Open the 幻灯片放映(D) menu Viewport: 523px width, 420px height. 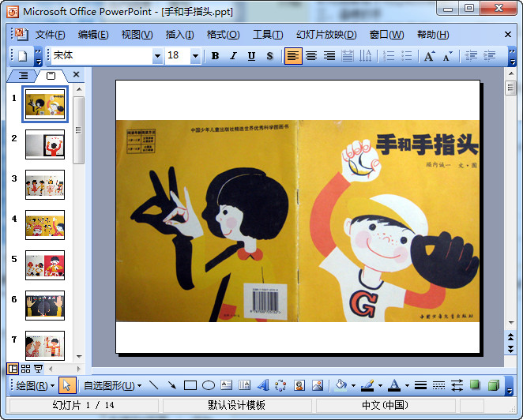(x=326, y=35)
